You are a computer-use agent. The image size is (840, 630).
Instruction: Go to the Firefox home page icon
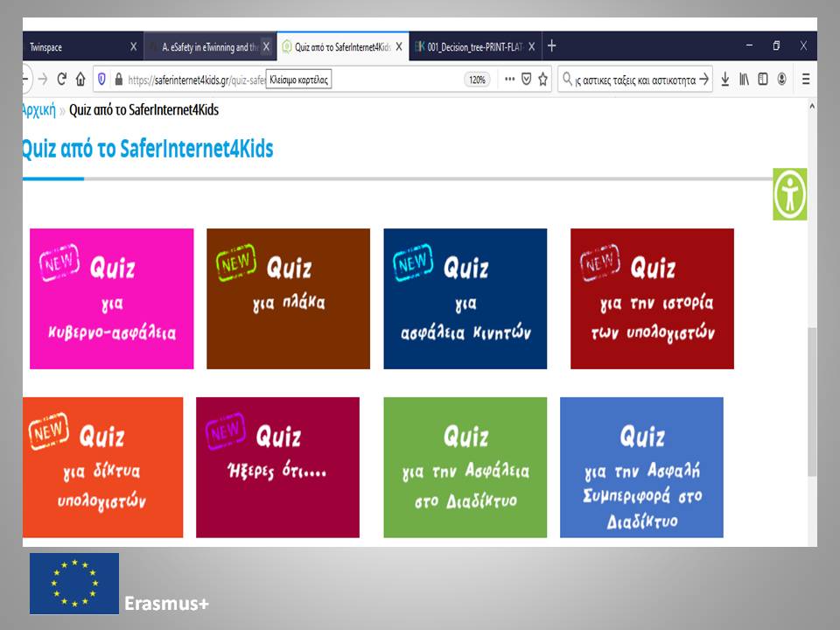80,80
